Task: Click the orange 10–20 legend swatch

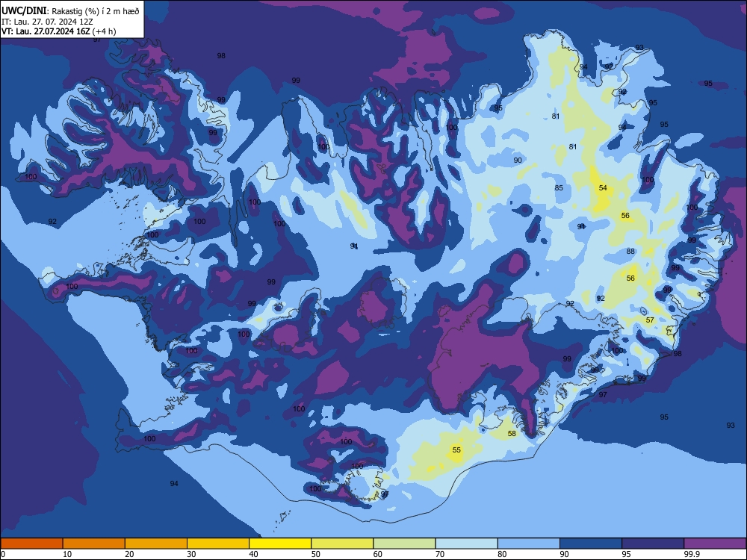Action: click(x=94, y=544)
